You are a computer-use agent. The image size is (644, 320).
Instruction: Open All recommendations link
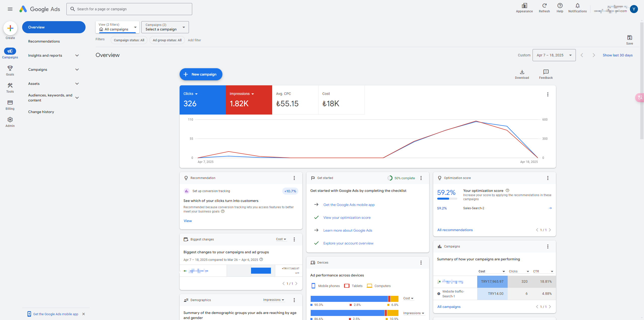pyautogui.click(x=455, y=230)
